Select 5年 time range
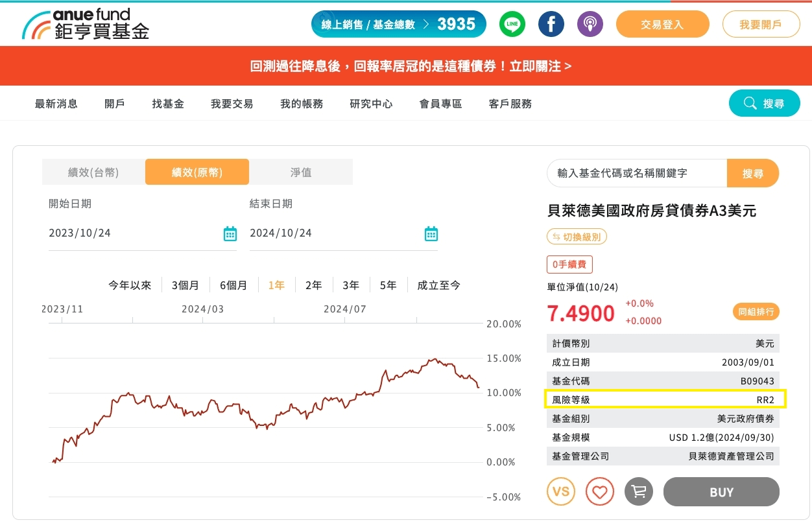This screenshot has height=529, width=812. [388, 285]
